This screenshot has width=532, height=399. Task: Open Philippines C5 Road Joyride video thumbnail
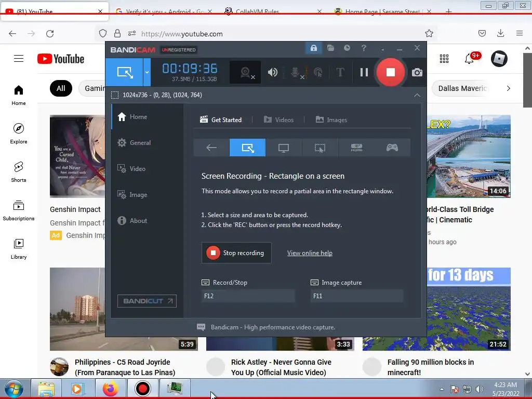(x=124, y=309)
